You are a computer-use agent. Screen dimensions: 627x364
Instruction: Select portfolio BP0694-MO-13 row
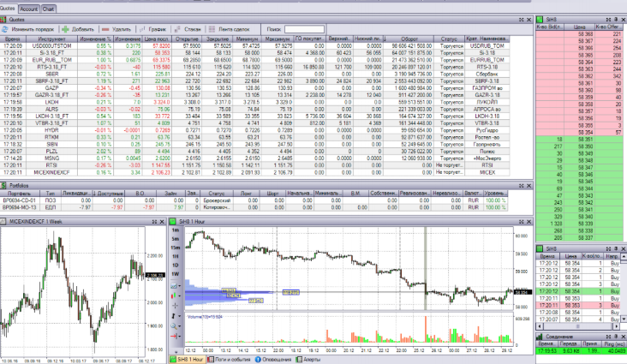coord(254,207)
